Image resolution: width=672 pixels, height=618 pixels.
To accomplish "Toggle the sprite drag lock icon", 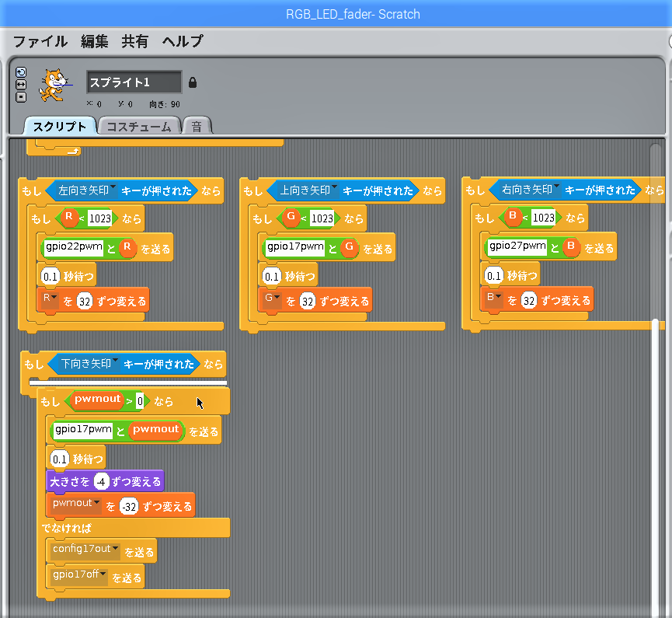I will click(x=193, y=82).
